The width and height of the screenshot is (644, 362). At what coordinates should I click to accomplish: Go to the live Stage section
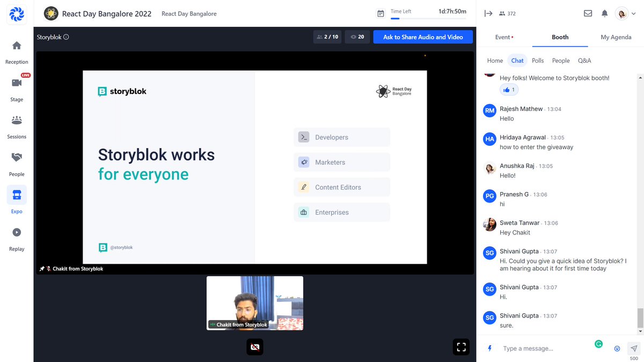click(x=17, y=83)
